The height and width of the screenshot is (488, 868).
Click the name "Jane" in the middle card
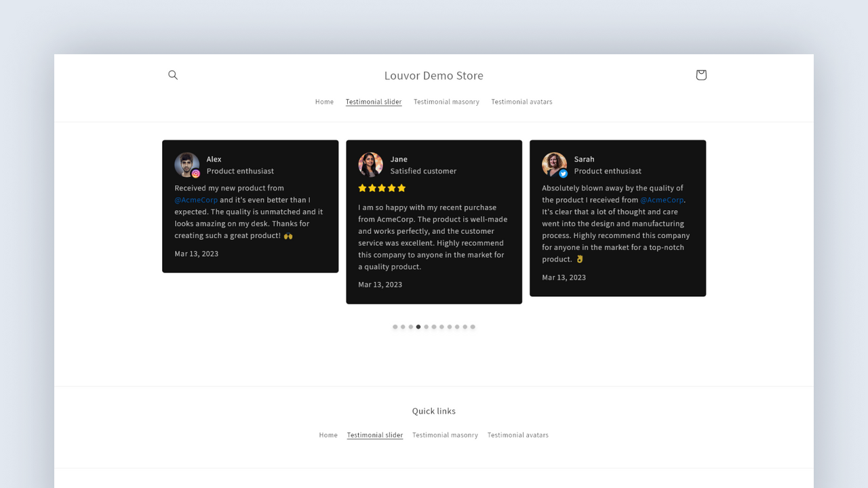pos(399,159)
